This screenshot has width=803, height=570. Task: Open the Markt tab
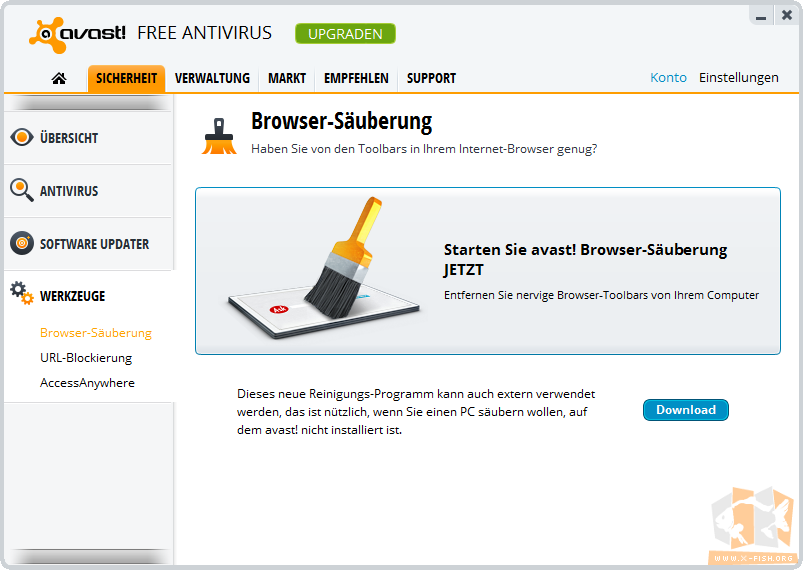pos(287,78)
